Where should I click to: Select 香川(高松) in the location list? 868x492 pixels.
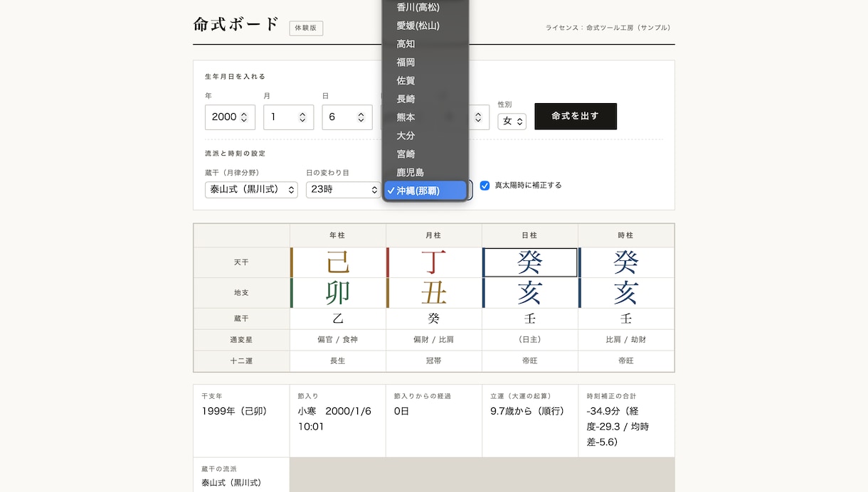coord(425,7)
